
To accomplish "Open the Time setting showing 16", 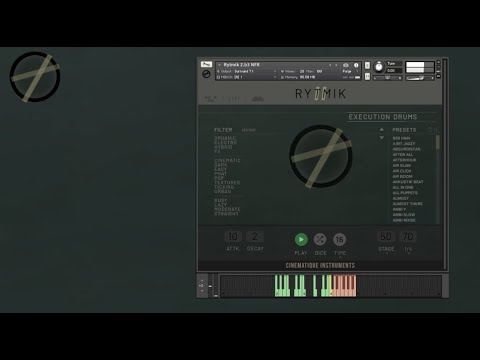I will [339, 239].
